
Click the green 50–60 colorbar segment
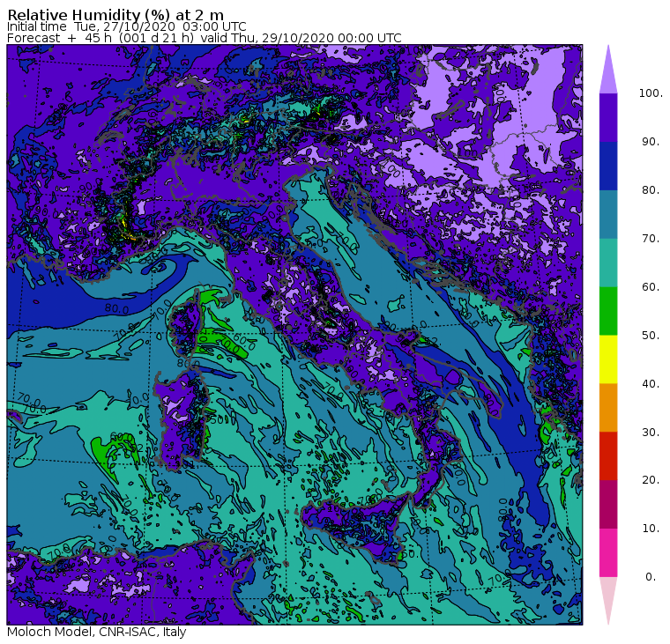[608, 311]
